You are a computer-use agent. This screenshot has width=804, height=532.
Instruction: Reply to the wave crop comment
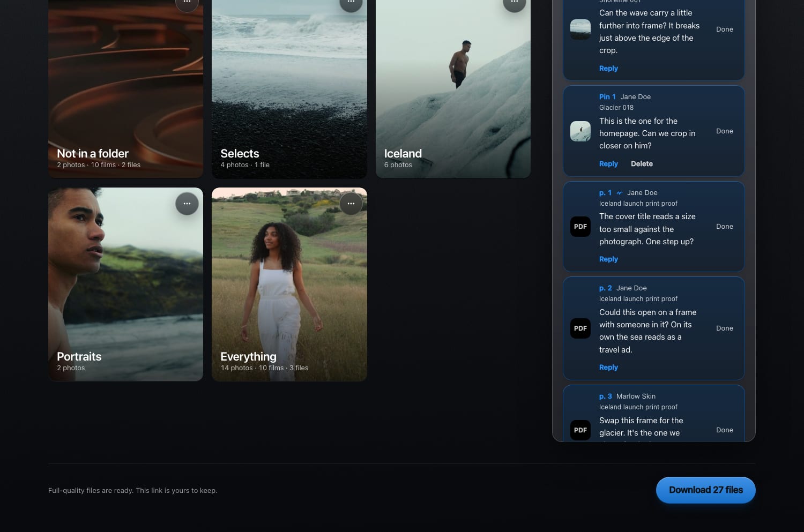click(x=608, y=69)
